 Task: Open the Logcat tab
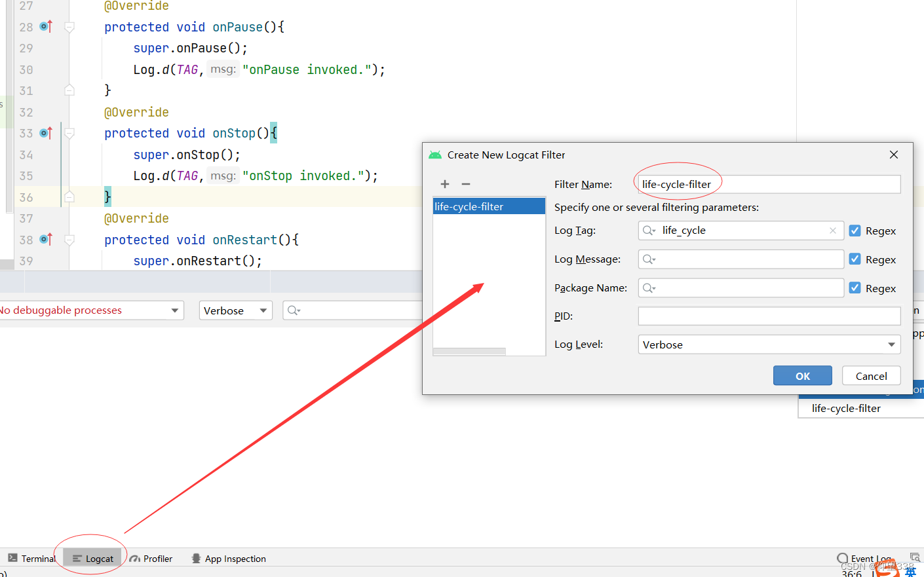click(92, 559)
